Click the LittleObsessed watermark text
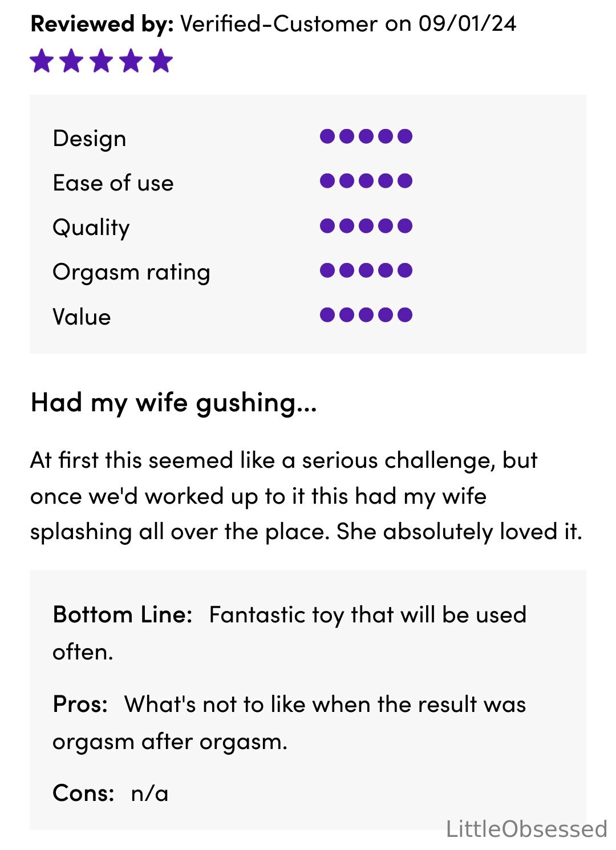The image size is (616, 850). [x=526, y=829]
